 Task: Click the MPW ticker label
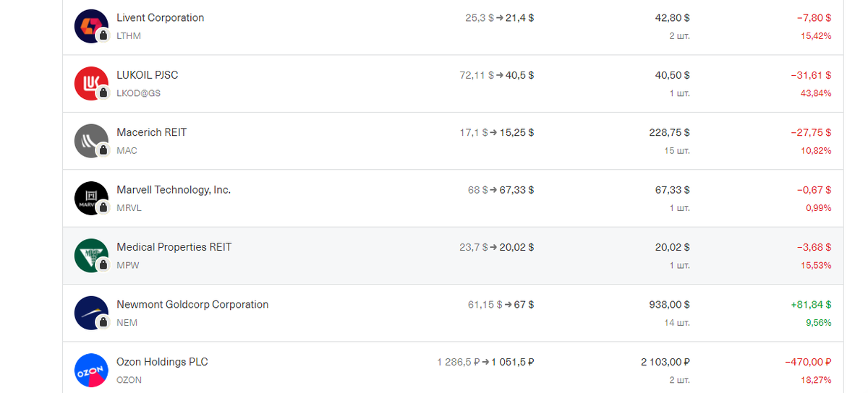click(128, 265)
